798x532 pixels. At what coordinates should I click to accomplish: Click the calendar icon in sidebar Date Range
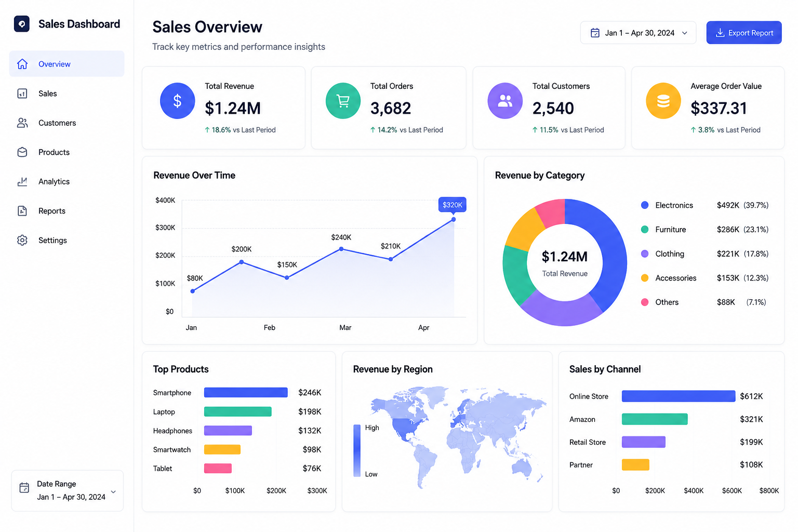pos(24,488)
